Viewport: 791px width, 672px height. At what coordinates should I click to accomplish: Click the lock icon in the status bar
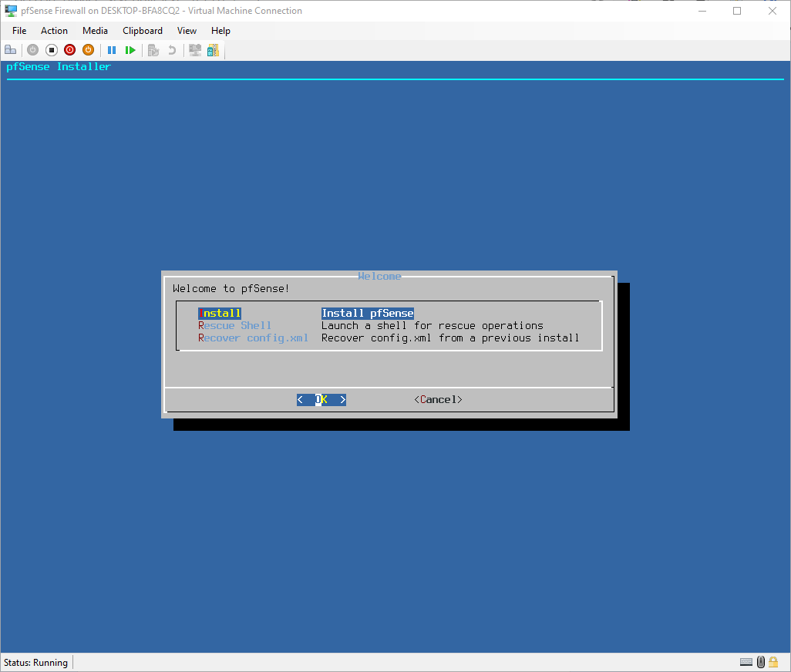pyautogui.click(x=772, y=662)
